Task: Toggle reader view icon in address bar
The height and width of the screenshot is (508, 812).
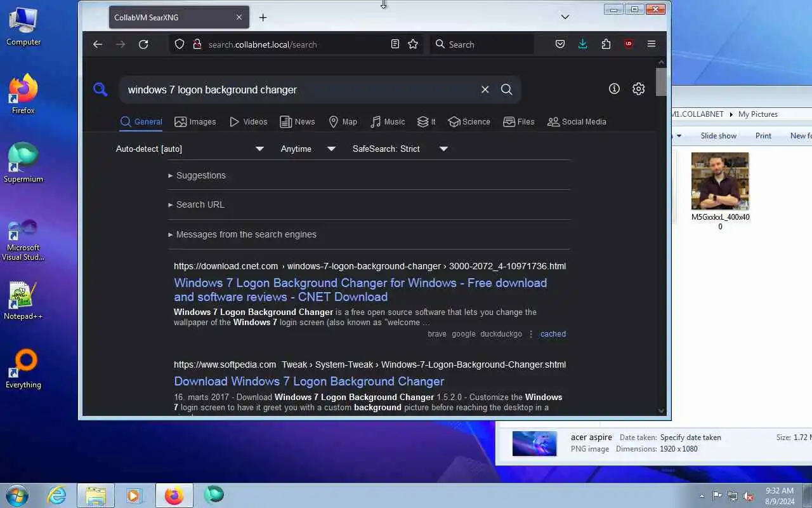Action: 395,44
